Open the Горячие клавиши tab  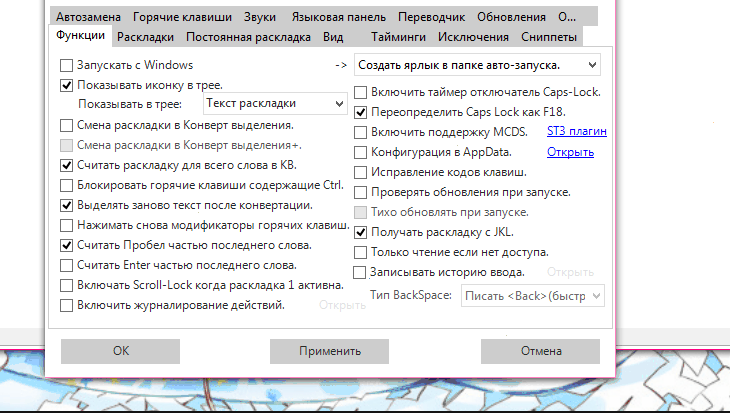182,17
